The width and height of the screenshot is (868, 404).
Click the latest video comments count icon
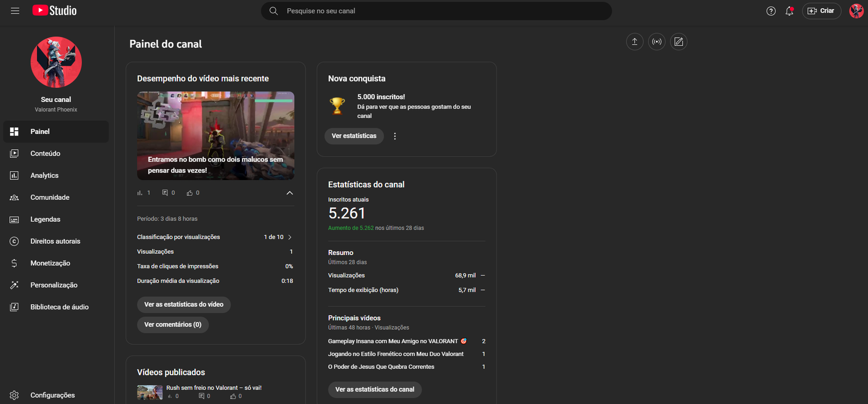165,193
